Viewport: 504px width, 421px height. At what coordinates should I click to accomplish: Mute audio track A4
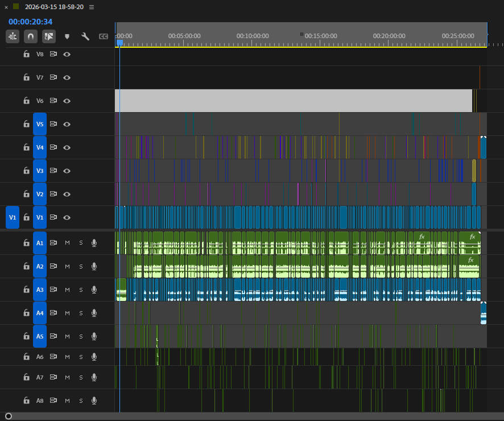(x=67, y=313)
